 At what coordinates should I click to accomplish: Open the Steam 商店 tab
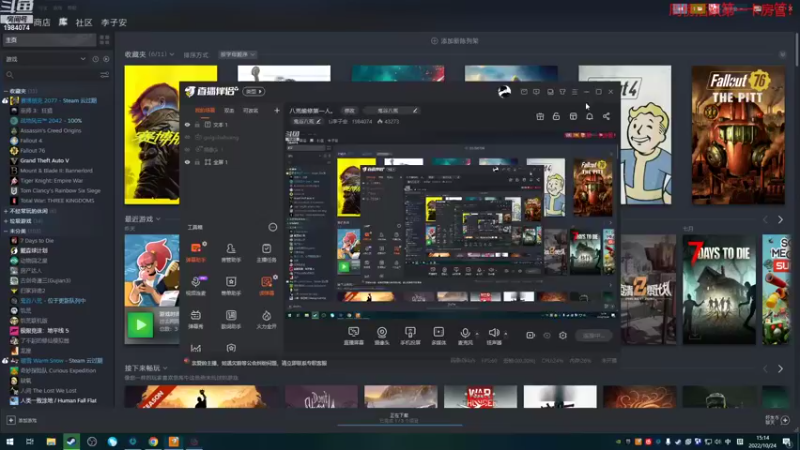42,22
